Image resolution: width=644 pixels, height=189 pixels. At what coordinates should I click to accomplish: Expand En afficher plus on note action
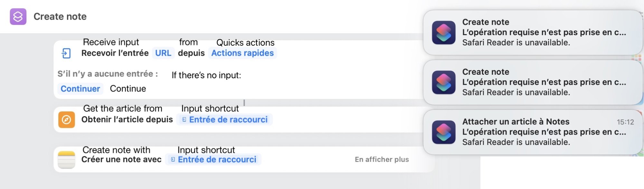click(x=382, y=160)
